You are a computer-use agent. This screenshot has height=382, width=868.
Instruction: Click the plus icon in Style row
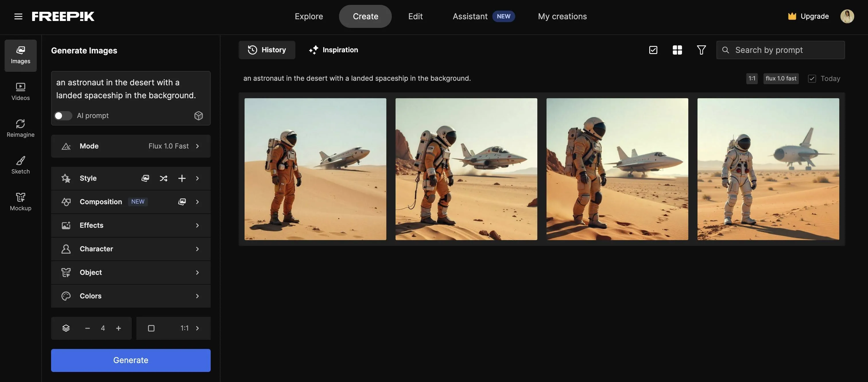pos(182,178)
